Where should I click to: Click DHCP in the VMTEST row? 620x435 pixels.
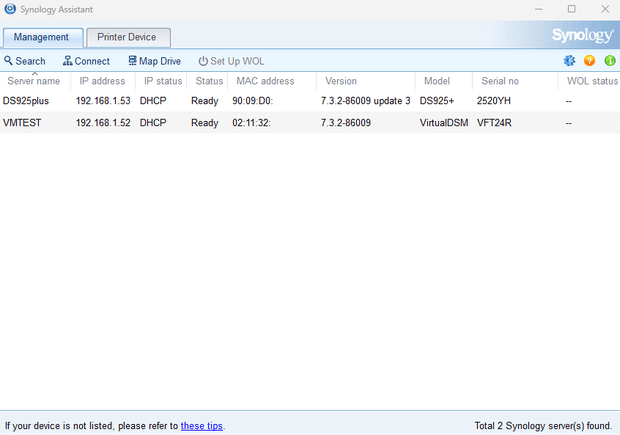[x=153, y=123]
